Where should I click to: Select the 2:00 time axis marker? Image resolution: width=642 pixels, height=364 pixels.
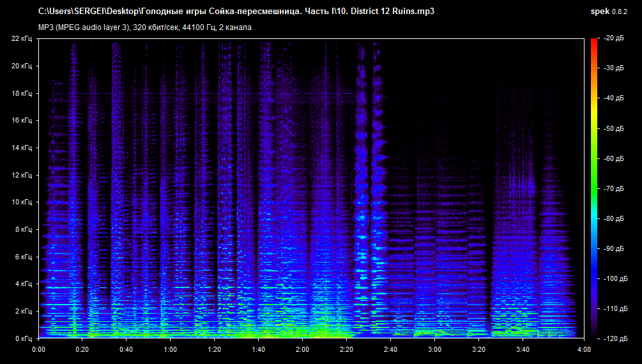coord(303,350)
